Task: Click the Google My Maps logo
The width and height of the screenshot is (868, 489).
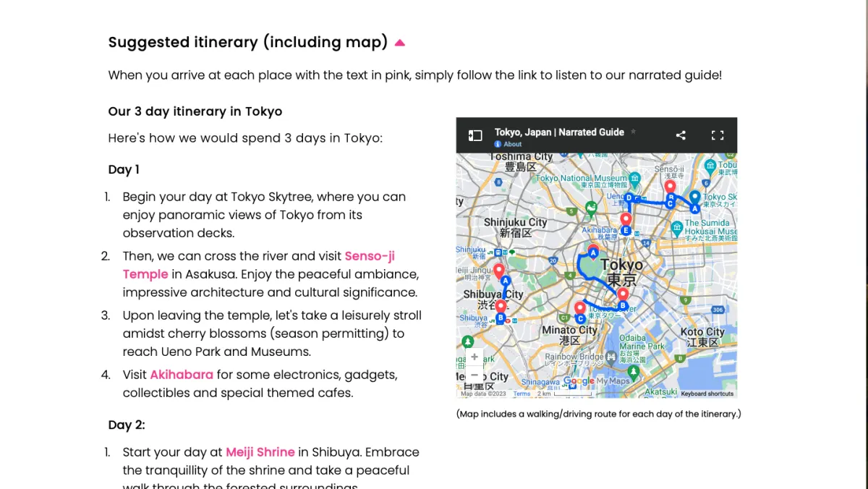Action: click(x=597, y=381)
